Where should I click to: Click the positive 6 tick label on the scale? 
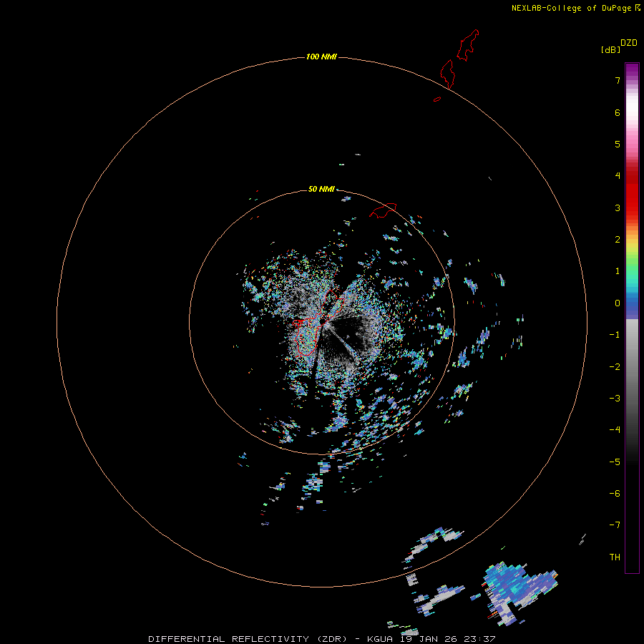point(618,112)
